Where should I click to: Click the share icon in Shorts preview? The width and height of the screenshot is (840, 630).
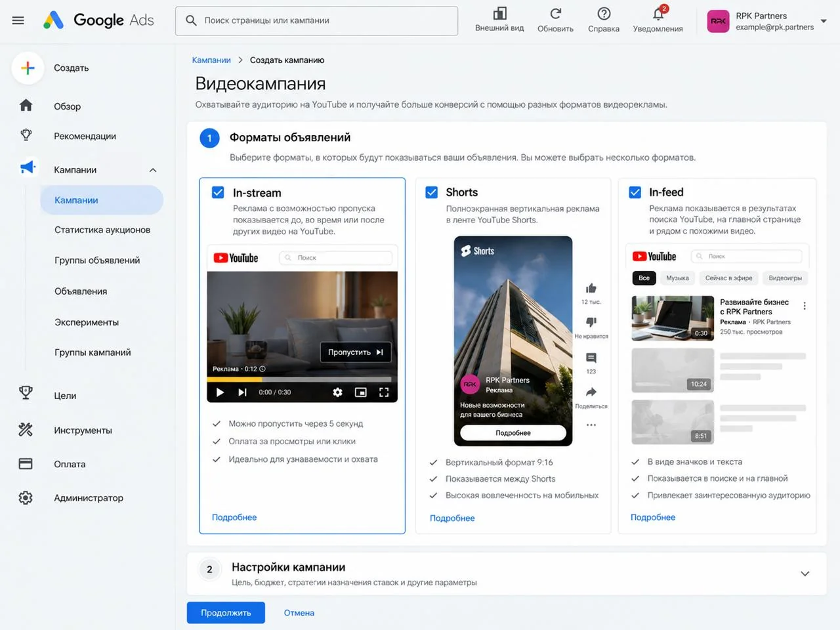click(x=591, y=392)
